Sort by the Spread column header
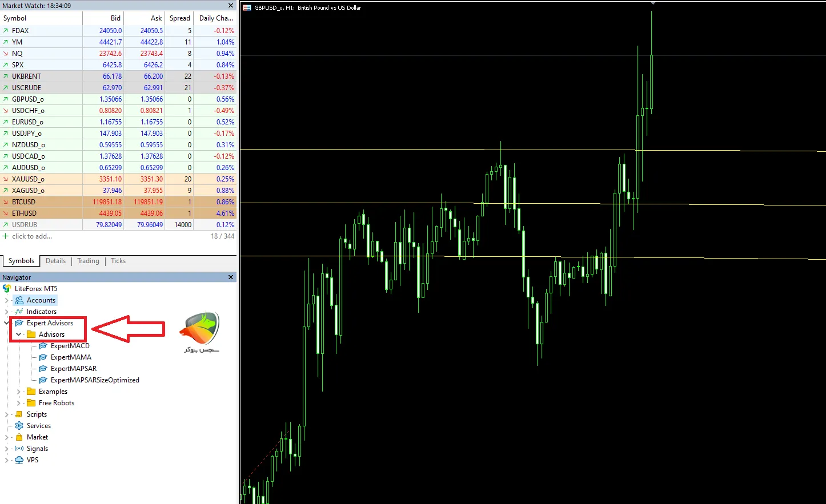This screenshot has width=826, height=504. (x=179, y=18)
